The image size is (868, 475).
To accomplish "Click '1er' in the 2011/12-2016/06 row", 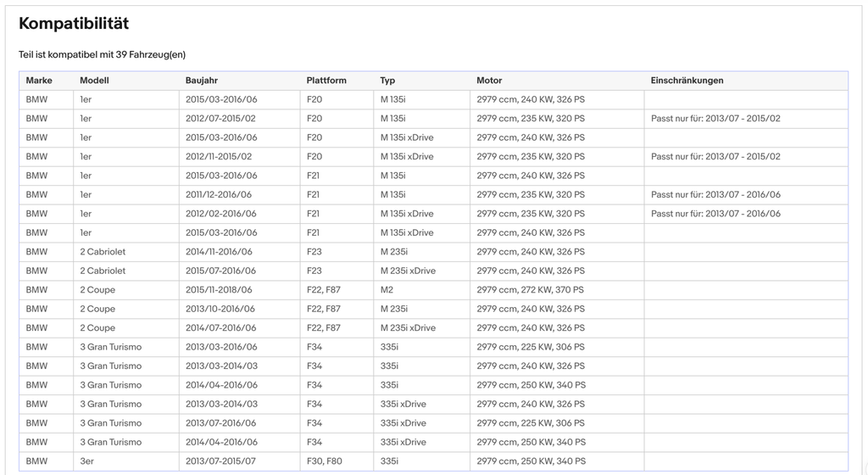I will click(86, 195).
